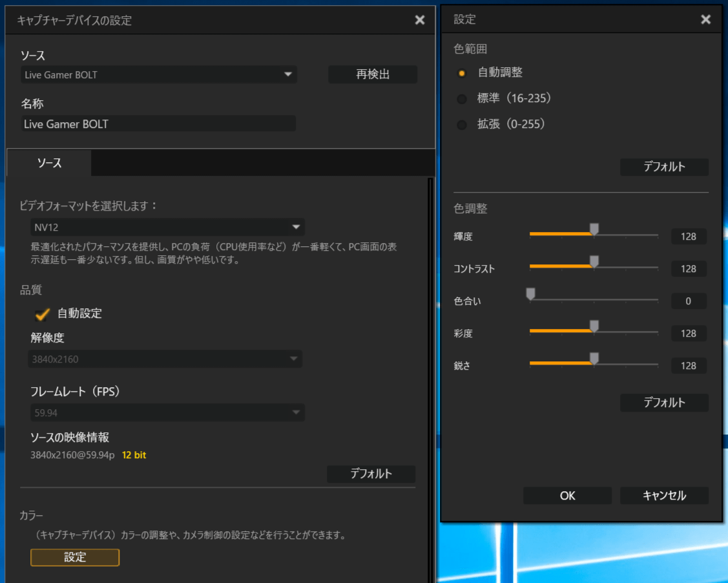Image resolution: width=728 pixels, height=583 pixels.
Task: Open the 3840x2160 resolution dropdown
Action: (165, 359)
